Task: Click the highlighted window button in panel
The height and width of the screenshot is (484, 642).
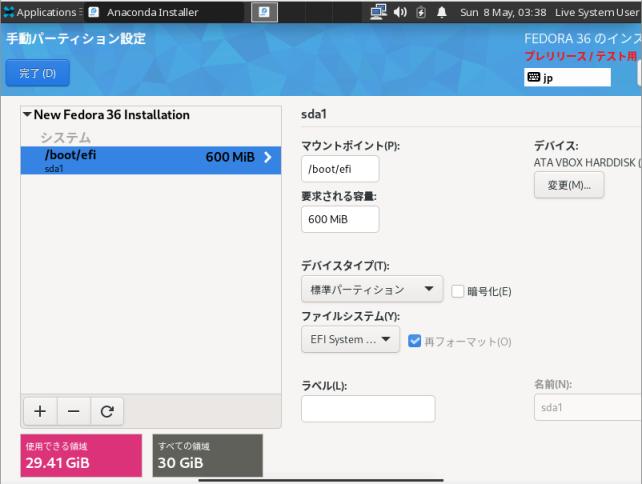Action: tap(264, 12)
